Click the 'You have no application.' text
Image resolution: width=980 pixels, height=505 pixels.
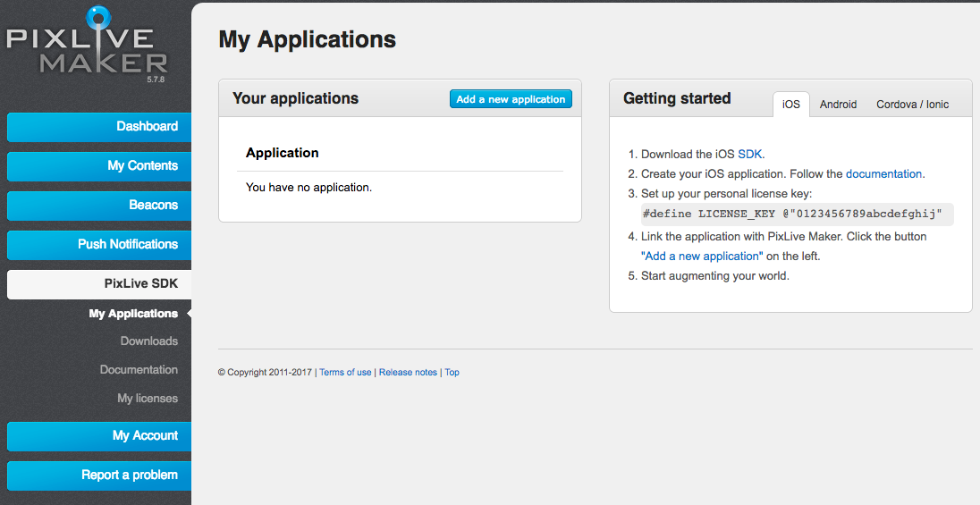(308, 188)
